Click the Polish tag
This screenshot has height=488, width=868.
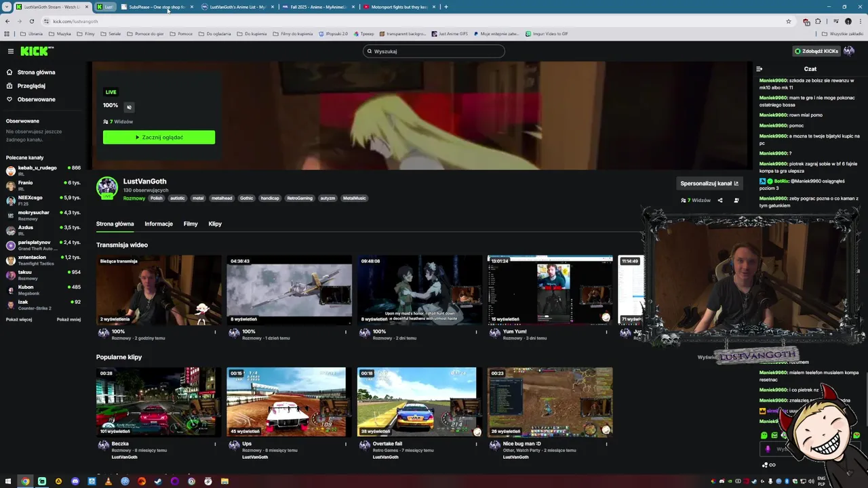point(157,199)
